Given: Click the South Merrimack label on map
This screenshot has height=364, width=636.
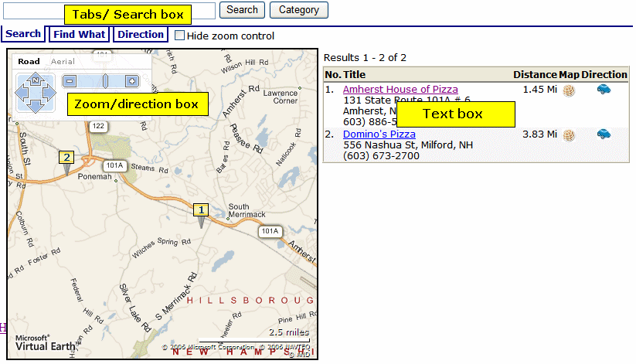Looking at the screenshot, I should tap(247, 210).
